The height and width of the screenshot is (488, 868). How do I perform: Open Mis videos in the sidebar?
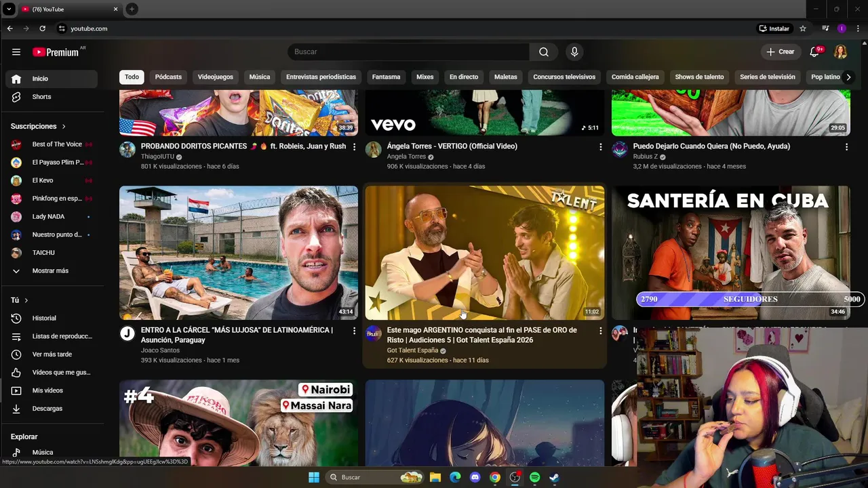pyautogui.click(x=52, y=390)
